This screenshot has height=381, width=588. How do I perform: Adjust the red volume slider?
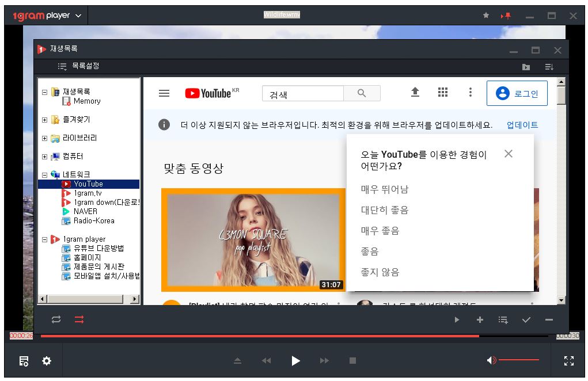point(519,360)
